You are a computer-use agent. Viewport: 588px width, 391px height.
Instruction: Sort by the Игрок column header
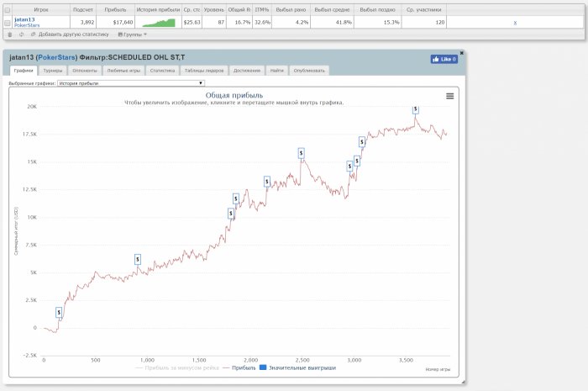(x=41, y=10)
